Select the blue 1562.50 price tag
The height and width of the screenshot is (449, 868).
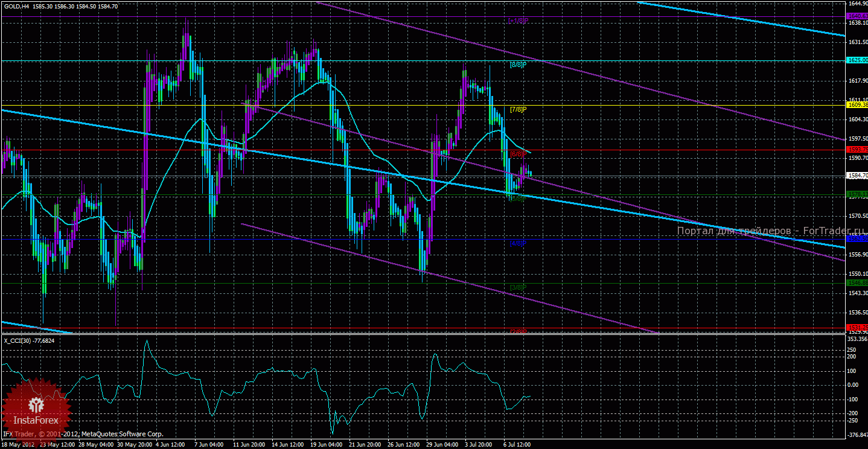coord(857,239)
